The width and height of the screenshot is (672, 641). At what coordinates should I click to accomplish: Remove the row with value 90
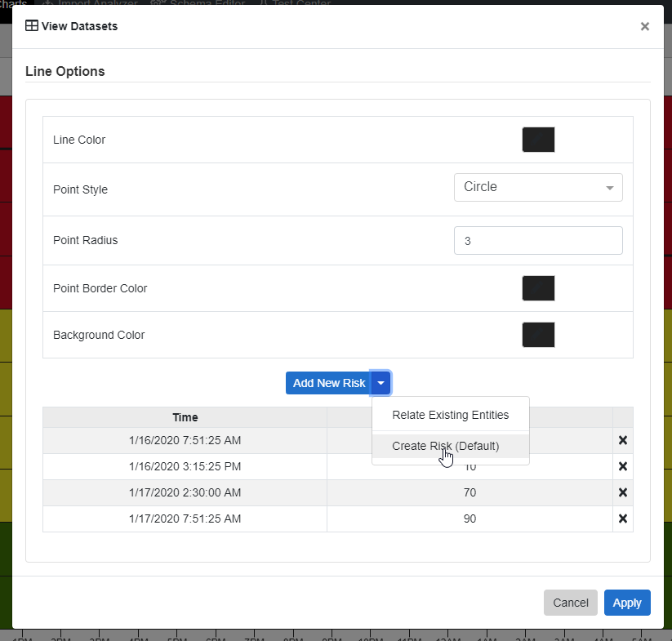pyautogui.click(x=622, y=519)
